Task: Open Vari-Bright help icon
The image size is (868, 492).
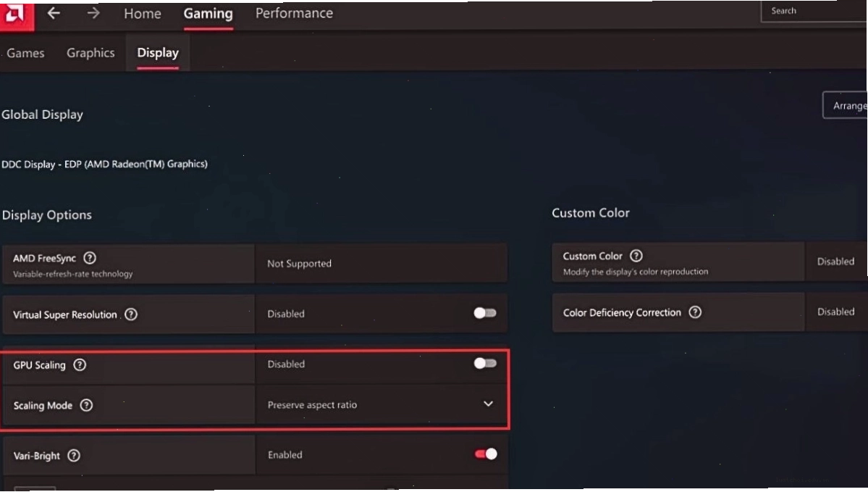Action: pos(74,456)
